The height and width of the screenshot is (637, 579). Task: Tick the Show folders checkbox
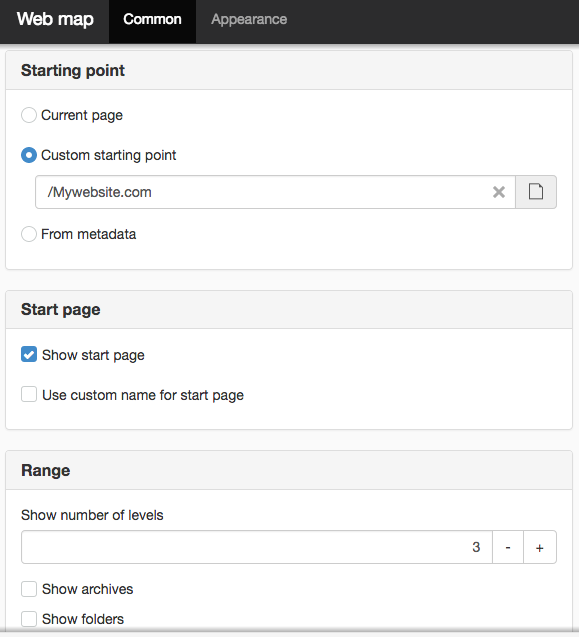pos(29,619)
